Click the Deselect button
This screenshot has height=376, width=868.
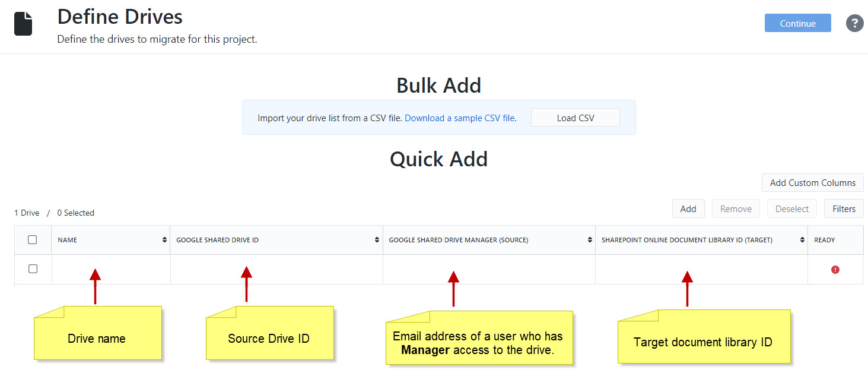pyautogui.click(x=791, y=208)
